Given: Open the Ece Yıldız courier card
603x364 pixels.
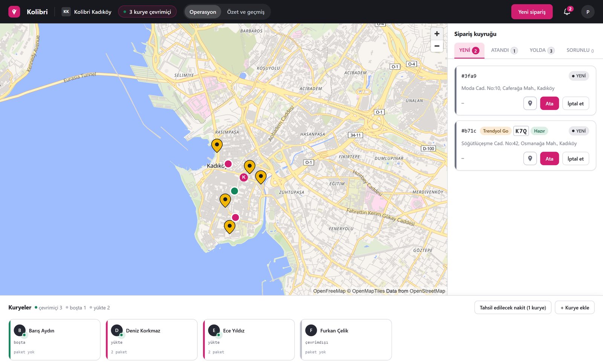Looking at the screenshot, I should click(x=249, y=340).
